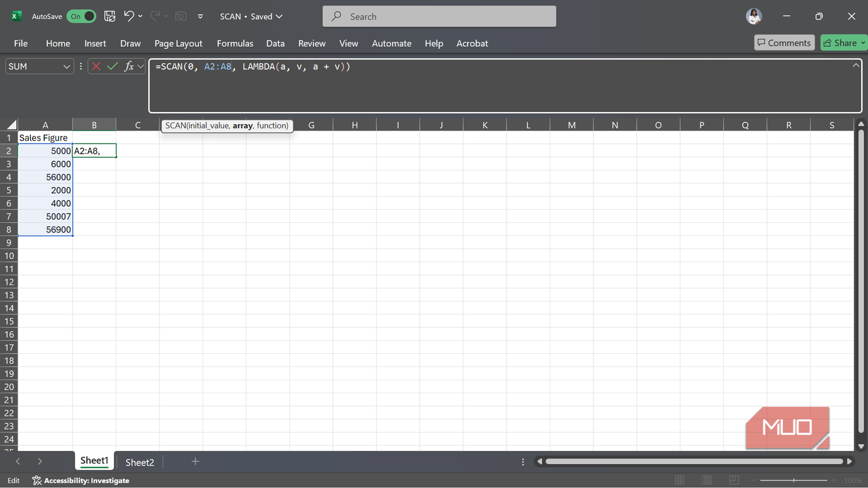Open the File menu

(x=21, y=43)
